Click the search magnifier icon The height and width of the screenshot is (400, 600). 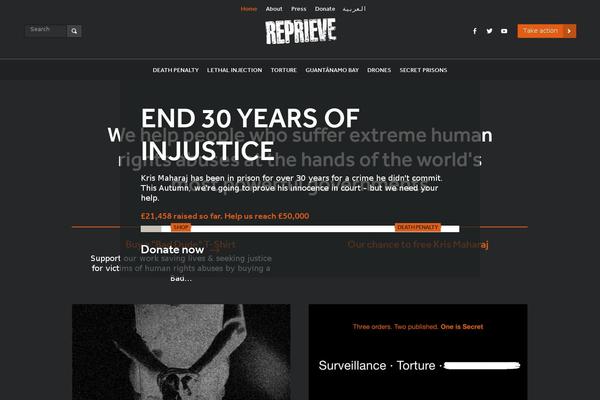click(x=74, y=31)
